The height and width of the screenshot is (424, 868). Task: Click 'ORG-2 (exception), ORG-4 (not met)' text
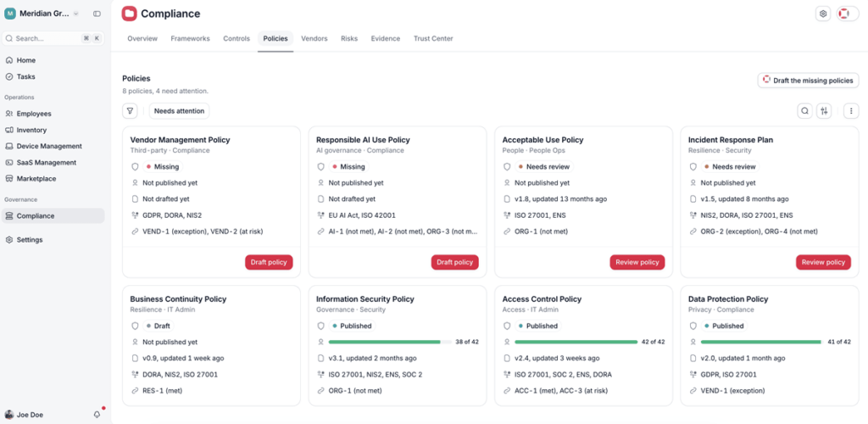coord(759,232)
